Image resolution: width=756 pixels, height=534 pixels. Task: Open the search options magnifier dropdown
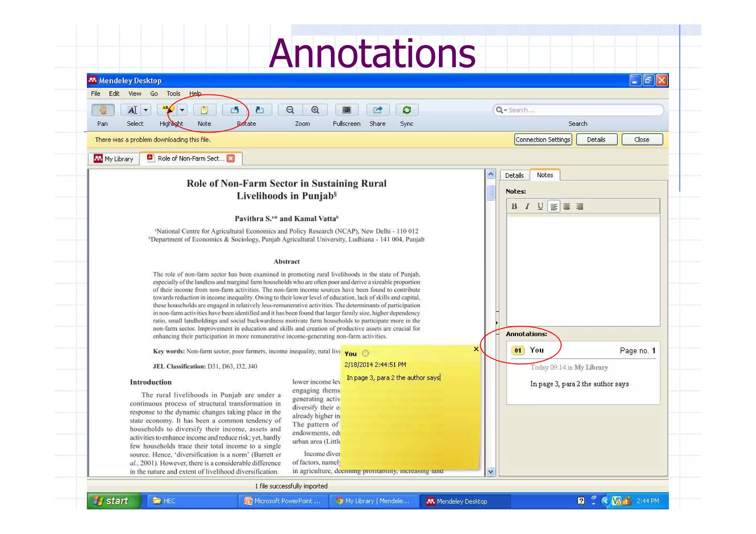tap(501, 110)
